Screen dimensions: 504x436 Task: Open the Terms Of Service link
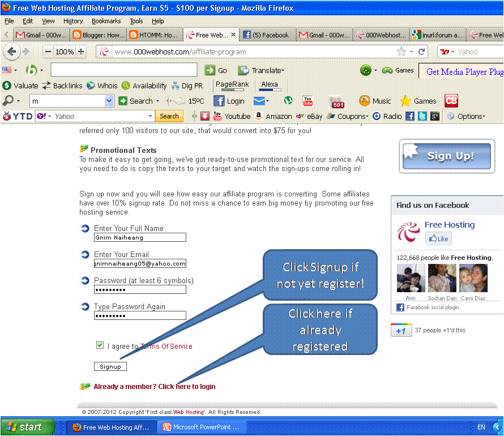[166, 347]
